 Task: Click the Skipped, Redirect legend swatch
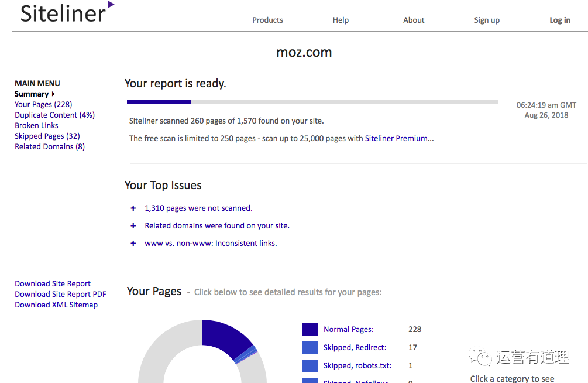click(x=310, y=348)
